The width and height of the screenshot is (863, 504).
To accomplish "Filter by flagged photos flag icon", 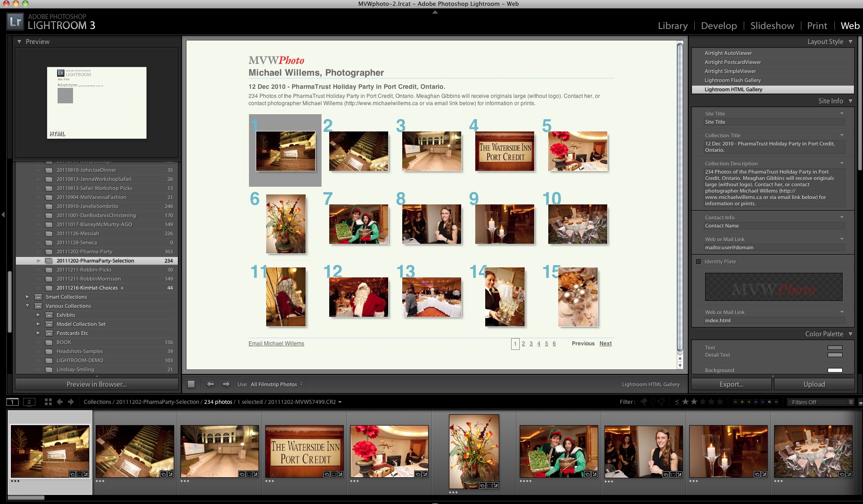I will point(644,402).
